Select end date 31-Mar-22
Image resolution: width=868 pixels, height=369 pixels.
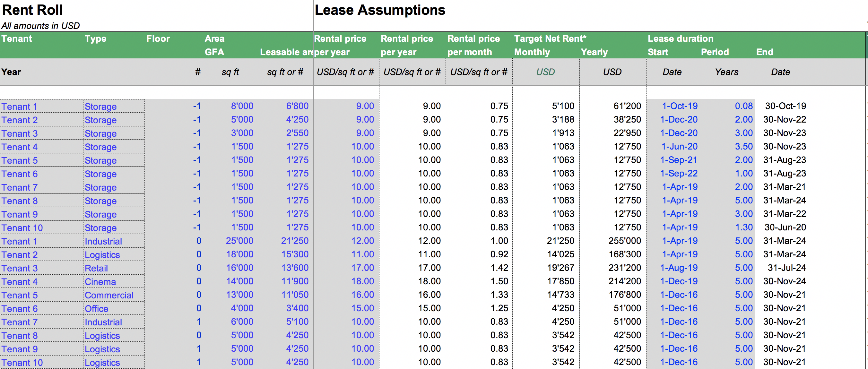click(785, 214)
